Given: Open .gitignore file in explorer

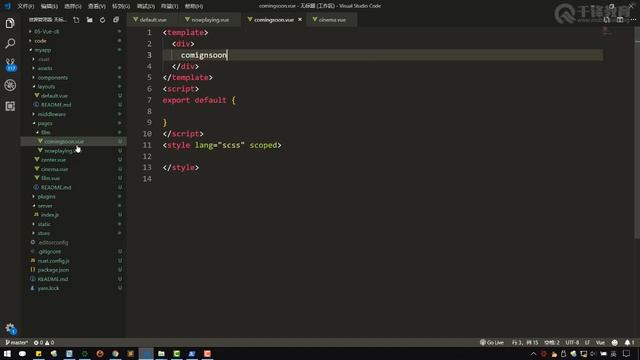Looking at the screenshot, I should 49,251.
